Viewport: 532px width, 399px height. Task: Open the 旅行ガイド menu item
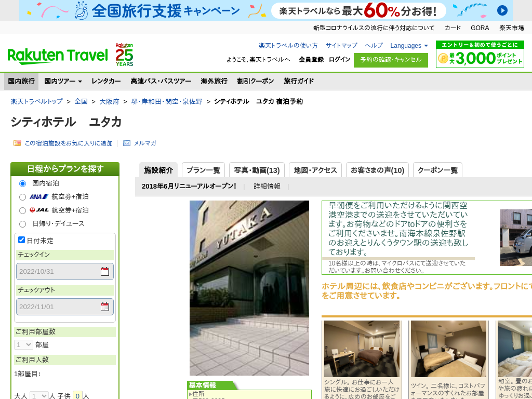click(x=299, y=81)
